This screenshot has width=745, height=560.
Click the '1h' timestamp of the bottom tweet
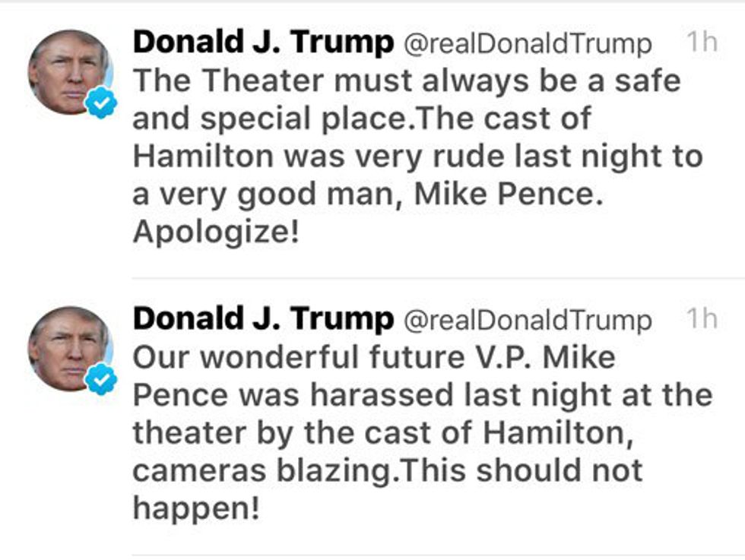click(x=701, y=319)
